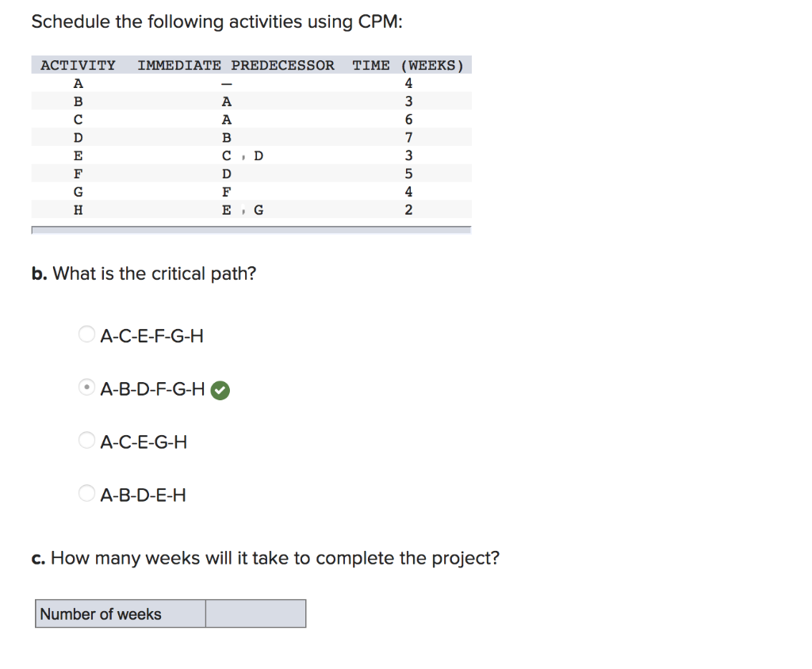The width and height of the screenshot is (812, 669).
Task: Click the Number of weeks label cell
Action: [119, 613]
